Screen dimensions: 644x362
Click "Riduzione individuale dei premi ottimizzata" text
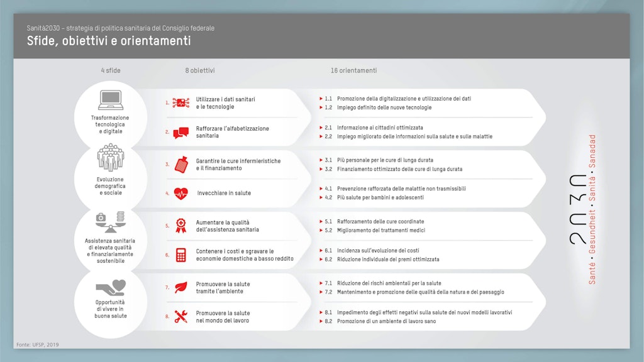pyautogui.click(x=388, y=259)
